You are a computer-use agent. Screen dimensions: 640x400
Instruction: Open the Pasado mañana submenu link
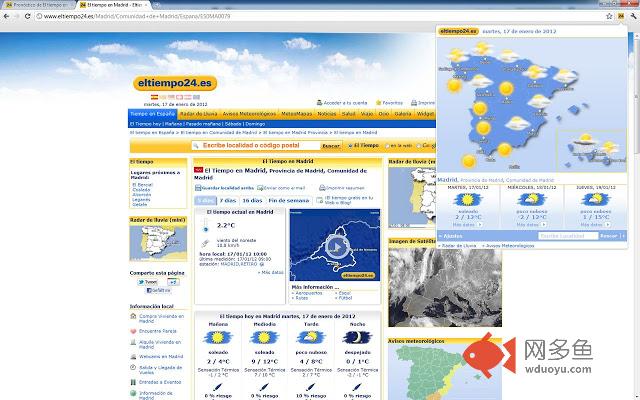(x=204, y=124)
